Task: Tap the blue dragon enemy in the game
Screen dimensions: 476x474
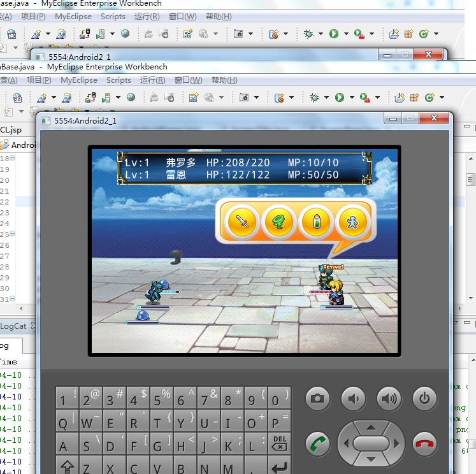Action: (x=154, y=293)
